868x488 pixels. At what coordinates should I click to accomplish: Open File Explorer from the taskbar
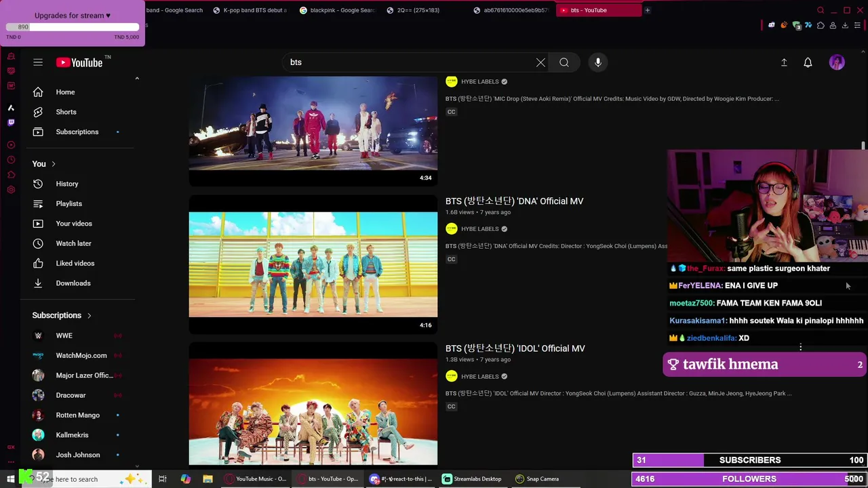pyautogui.click(x=208, y=479)
